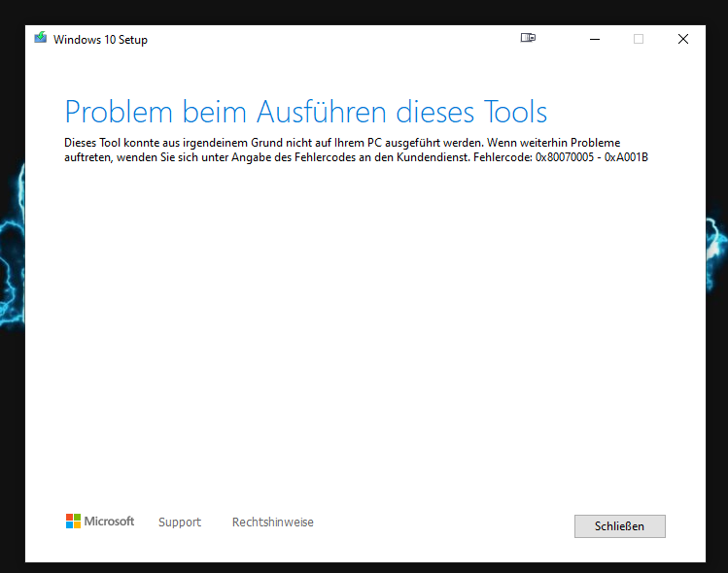Minimize the Windows 10 Setup window
728x573 pixels.
pyautogui.click(x=595, y=39)
